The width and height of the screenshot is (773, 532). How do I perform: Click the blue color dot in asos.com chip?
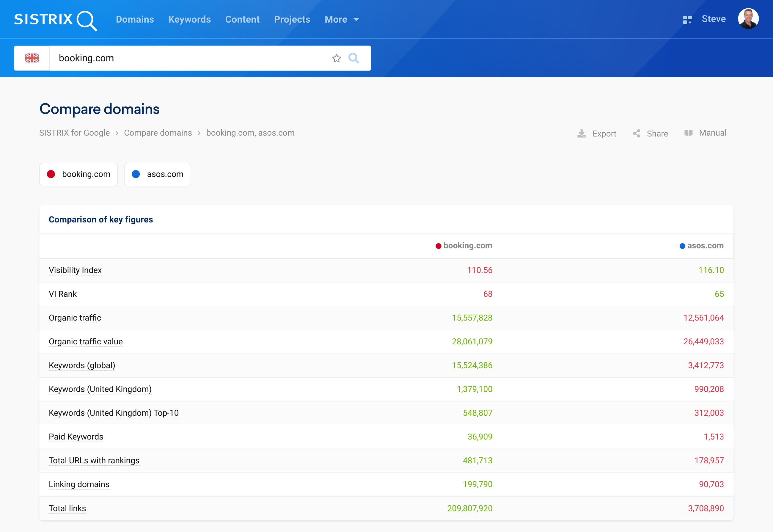pyautogui.click(x=136, y=174)
